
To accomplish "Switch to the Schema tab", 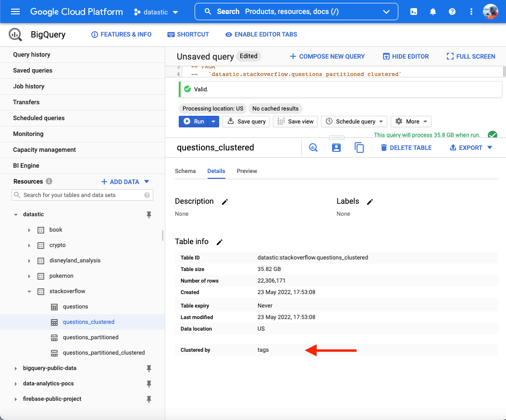I will click(x=185, y=171).
